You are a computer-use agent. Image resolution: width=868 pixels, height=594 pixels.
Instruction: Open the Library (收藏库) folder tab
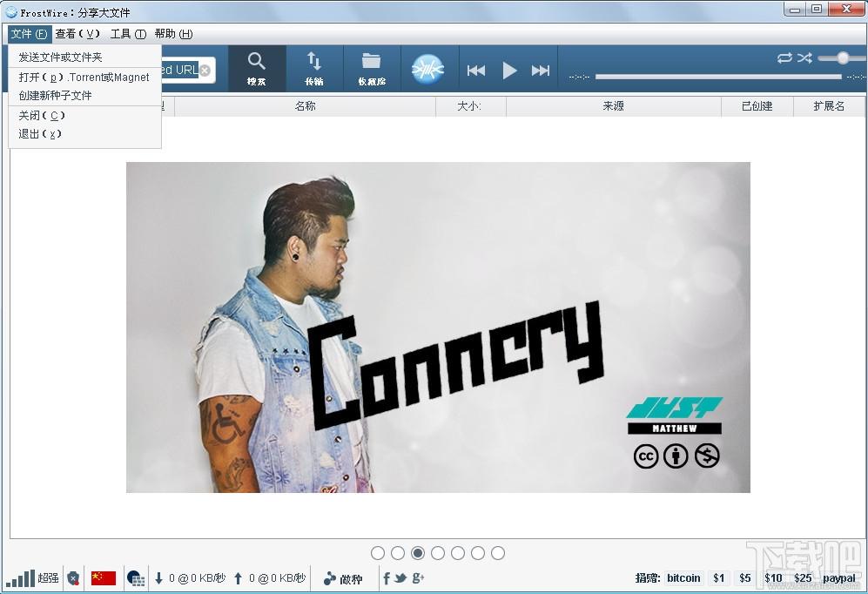coord(372,69)
